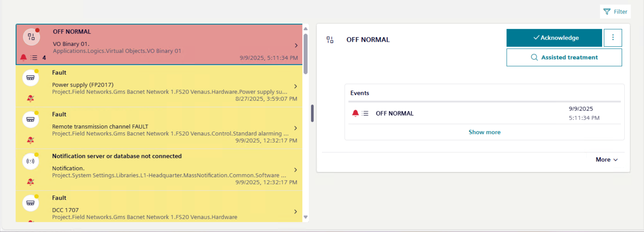This screenshot has width=644, height=232.
Task: Click the muted bell under Remote transmission fault
Action: click(x=31, y=140)
